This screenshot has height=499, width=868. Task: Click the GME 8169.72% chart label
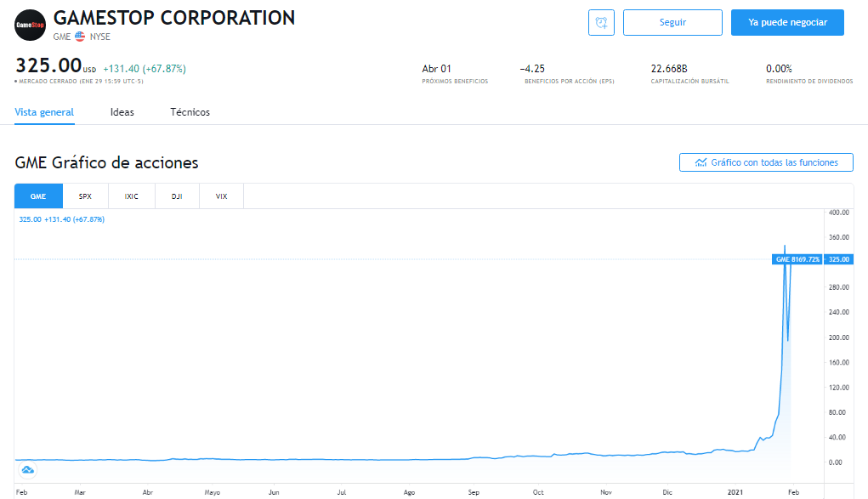(797, 259)
